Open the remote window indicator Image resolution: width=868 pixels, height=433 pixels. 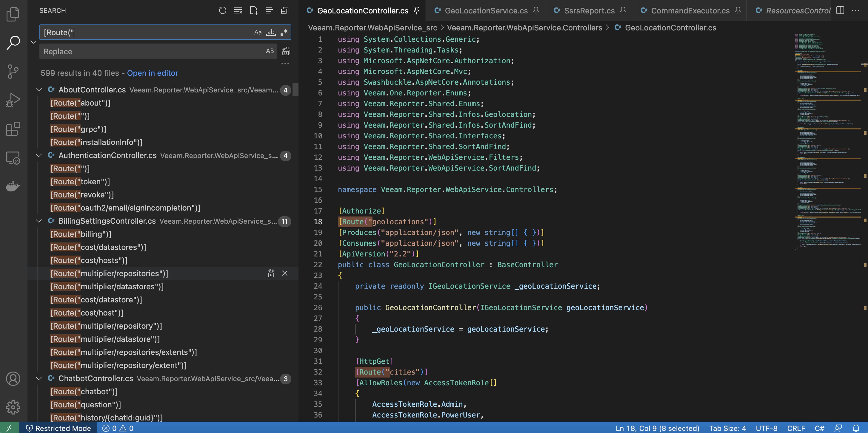[x=10, y=428]
